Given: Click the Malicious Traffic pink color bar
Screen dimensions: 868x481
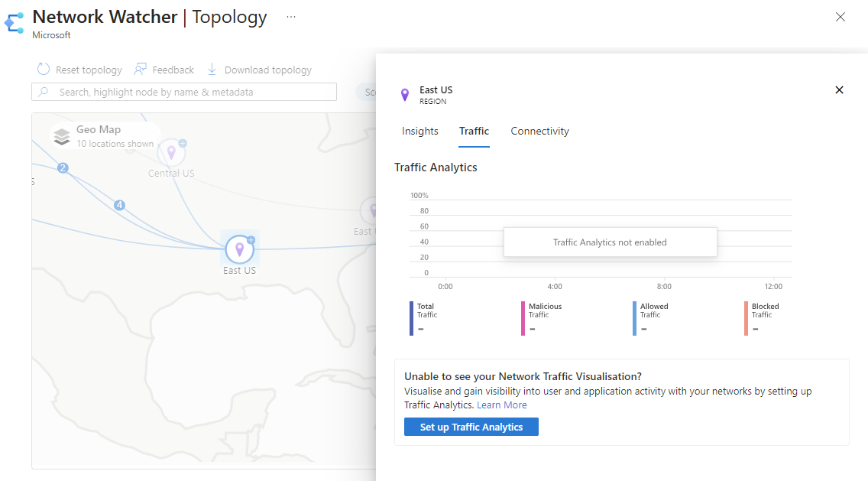Looking at the screenshot, I should click(x=523, y=318).
